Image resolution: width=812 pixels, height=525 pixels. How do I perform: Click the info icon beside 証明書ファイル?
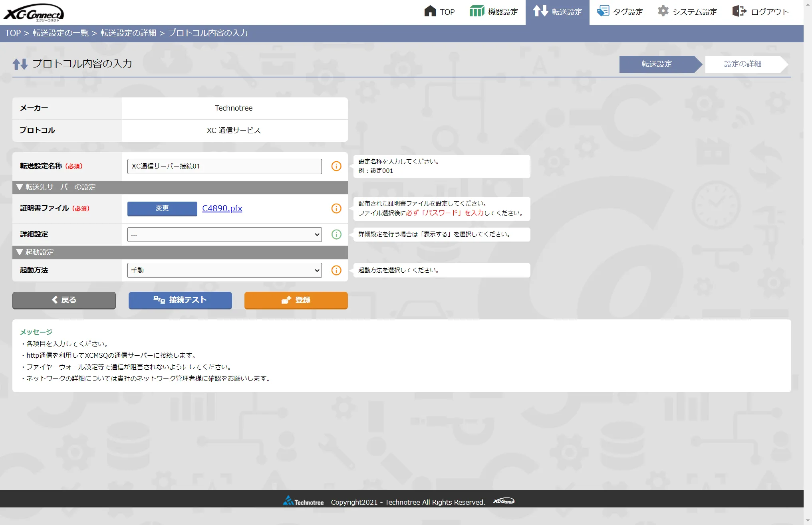pos(336,208)
